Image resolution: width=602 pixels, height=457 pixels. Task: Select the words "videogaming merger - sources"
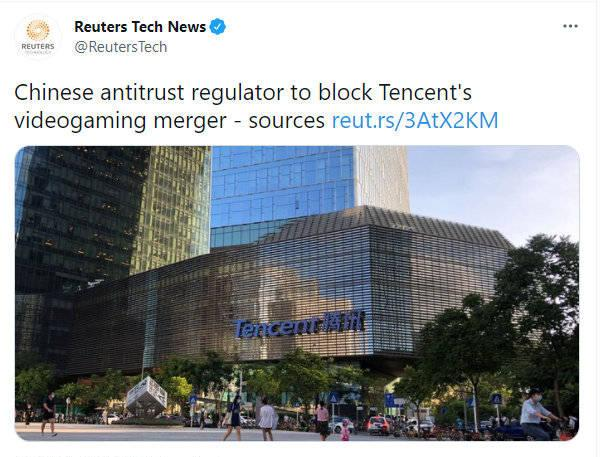click(169, 121)
